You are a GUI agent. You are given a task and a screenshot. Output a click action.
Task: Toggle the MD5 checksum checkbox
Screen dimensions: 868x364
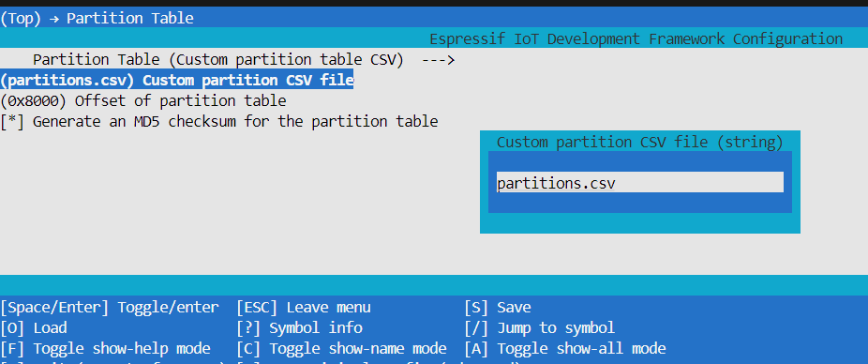point(12,121)
